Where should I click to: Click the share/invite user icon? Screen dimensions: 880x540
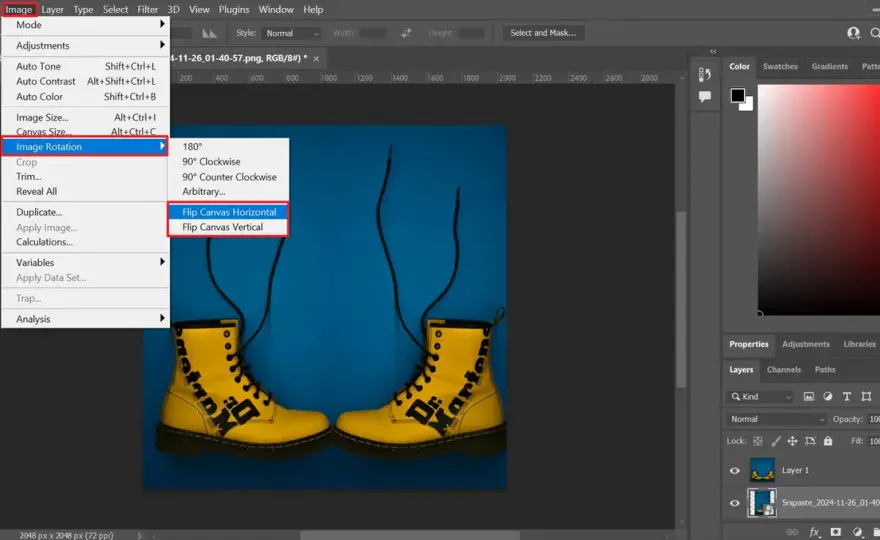coord(854,33)
